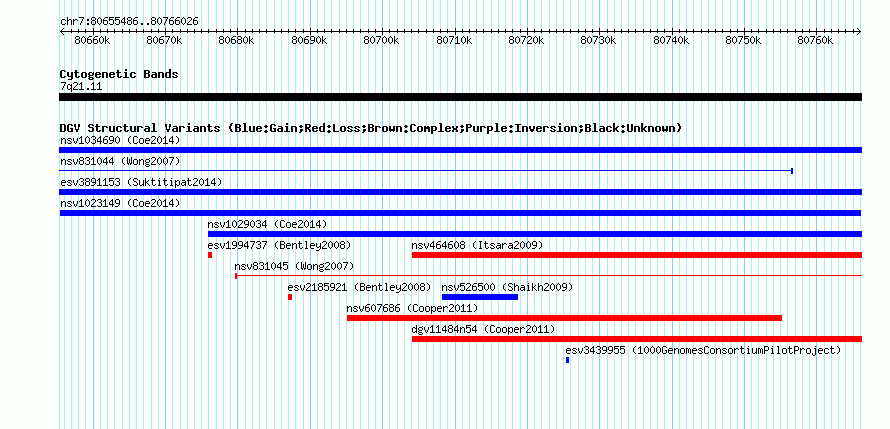Click the 80680k ruler tick label
This screenshot has width=890, height=429.
237,40
